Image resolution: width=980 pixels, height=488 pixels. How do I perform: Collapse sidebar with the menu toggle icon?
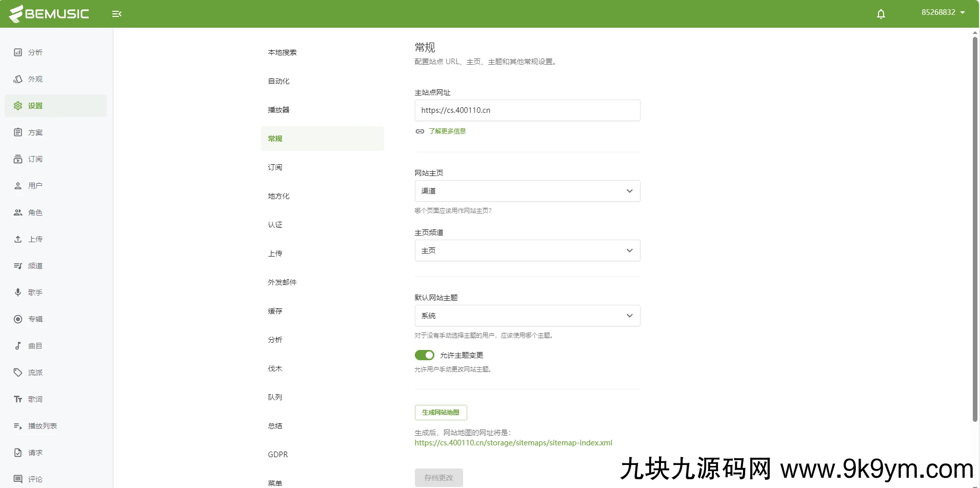coord(116,14)
